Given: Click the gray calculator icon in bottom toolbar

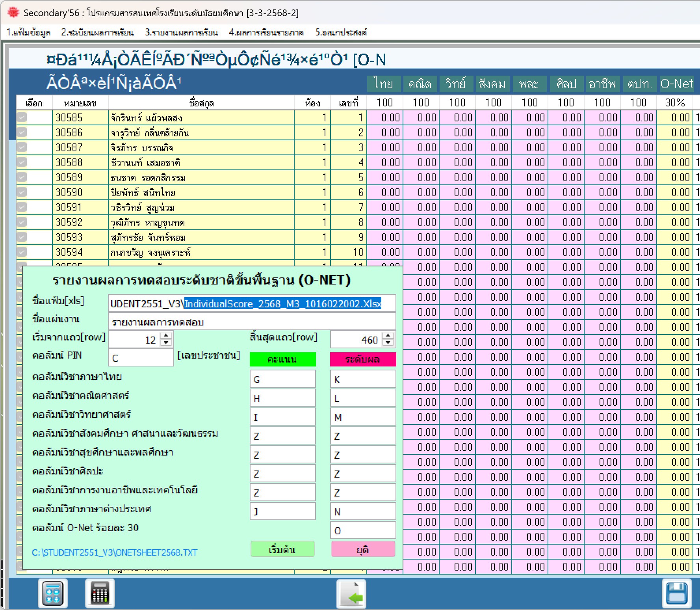Looking at the screenshot, I should pos(100,593).
